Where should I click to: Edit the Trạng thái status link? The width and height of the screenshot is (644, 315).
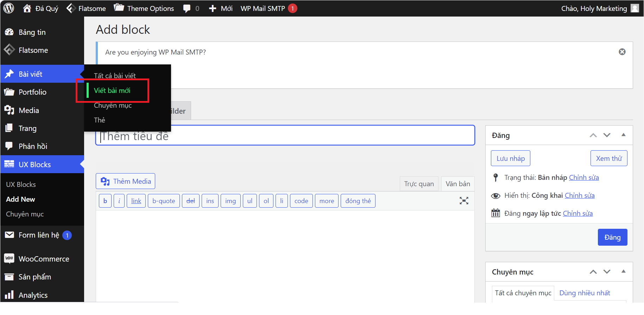coord(583,177)
